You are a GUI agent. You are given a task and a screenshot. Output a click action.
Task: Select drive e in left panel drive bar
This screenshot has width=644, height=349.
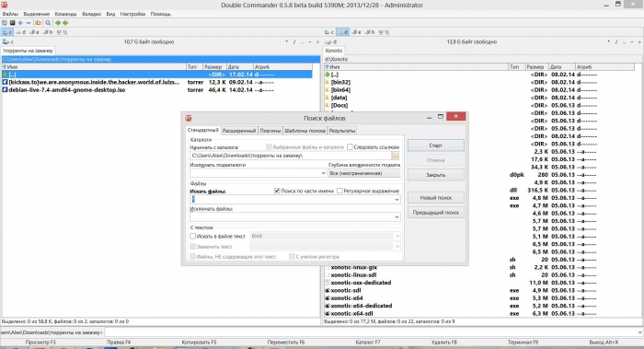[x=34, y=32]
